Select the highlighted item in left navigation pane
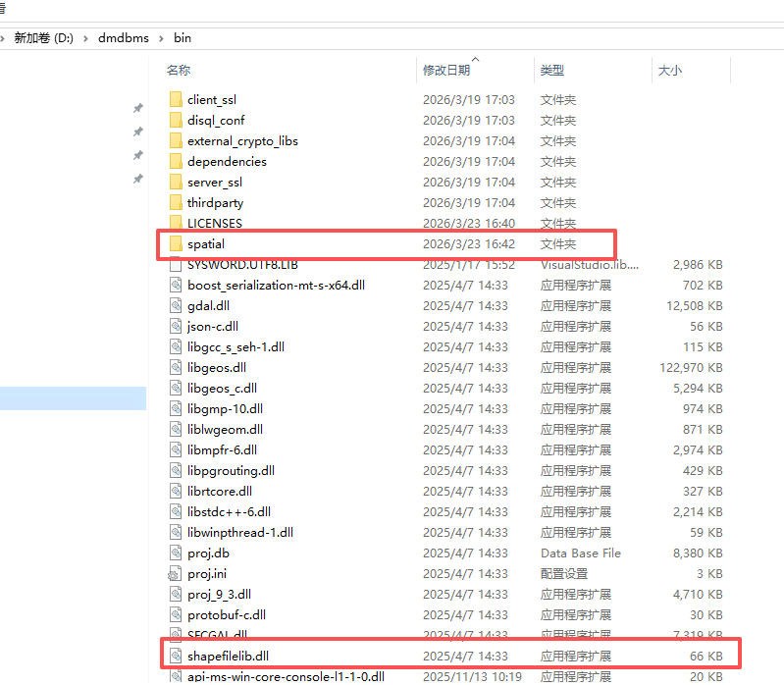Screen dimensions: 784x685 click(73, 397)
